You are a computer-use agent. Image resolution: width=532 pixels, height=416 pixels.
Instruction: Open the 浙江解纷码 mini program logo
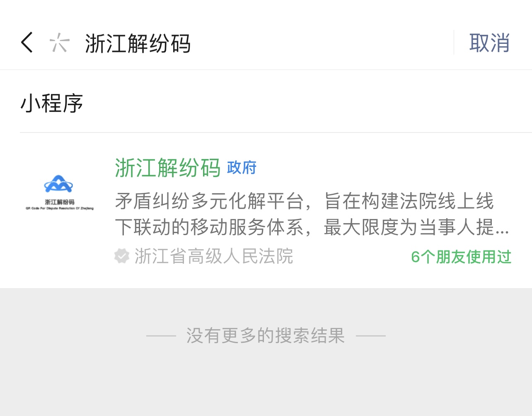tap(59, 192)
